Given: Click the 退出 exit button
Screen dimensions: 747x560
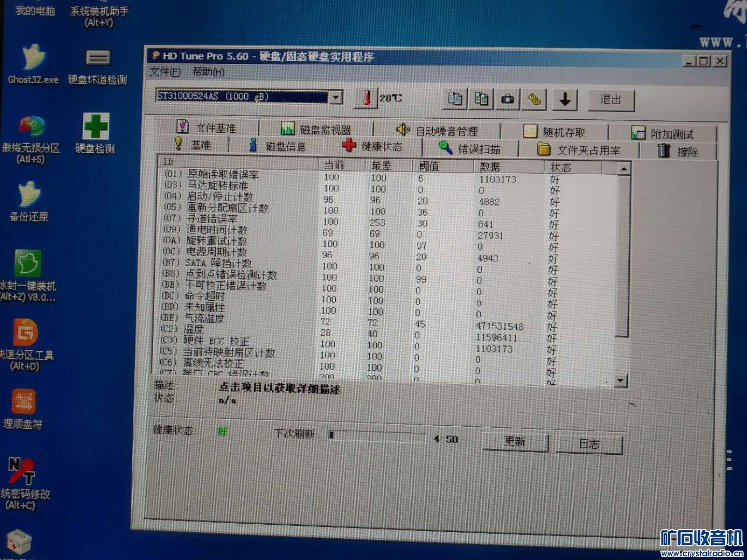Looking at the screenshot, I should point(611,100).
